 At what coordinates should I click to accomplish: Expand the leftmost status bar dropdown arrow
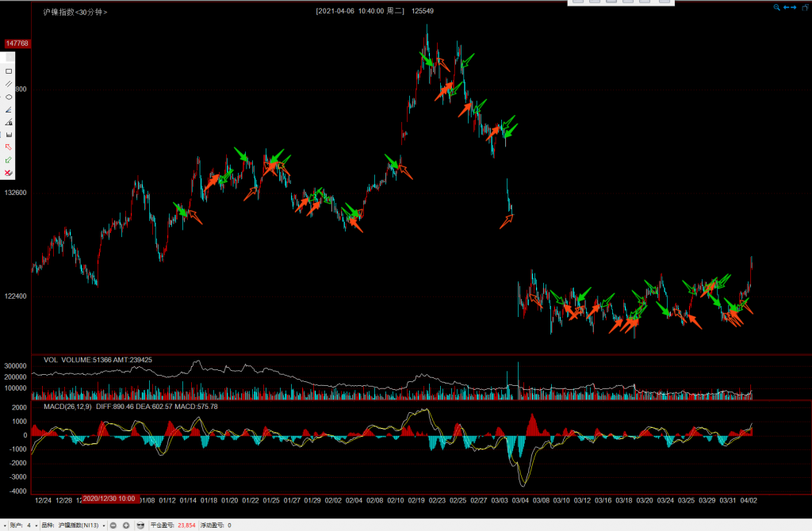click(x=5, y=525)
